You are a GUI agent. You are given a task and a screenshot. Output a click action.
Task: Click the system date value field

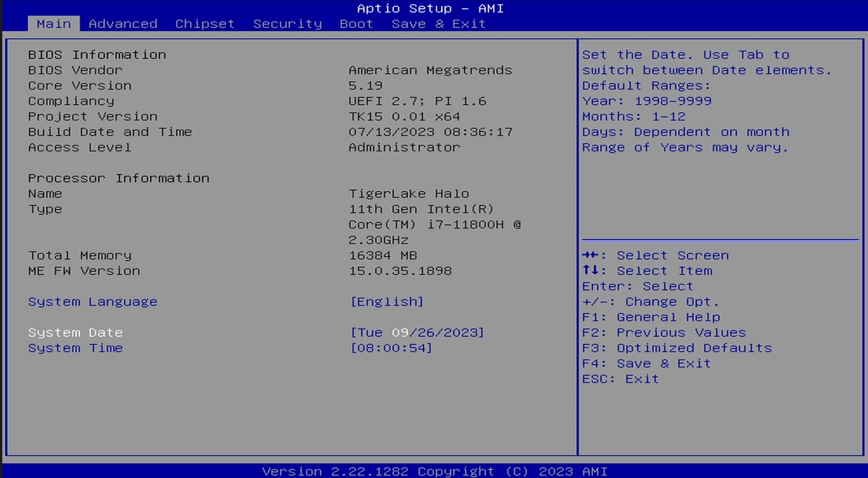point(417,333)
